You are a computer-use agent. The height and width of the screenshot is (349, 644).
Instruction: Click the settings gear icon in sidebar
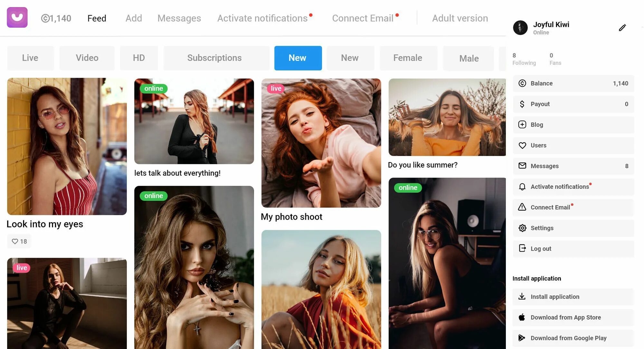pos(523,228)
